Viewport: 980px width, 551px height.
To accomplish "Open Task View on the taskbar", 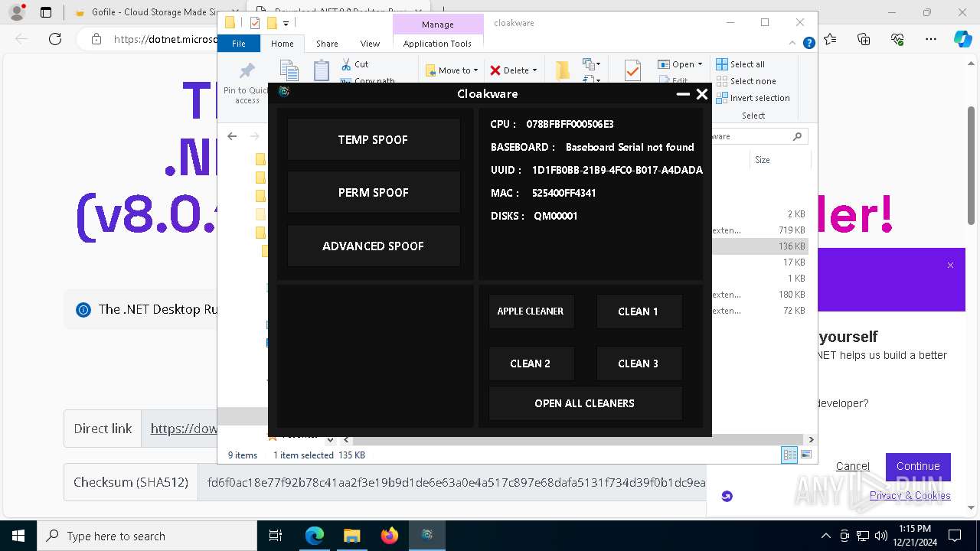I will (276, 536).
